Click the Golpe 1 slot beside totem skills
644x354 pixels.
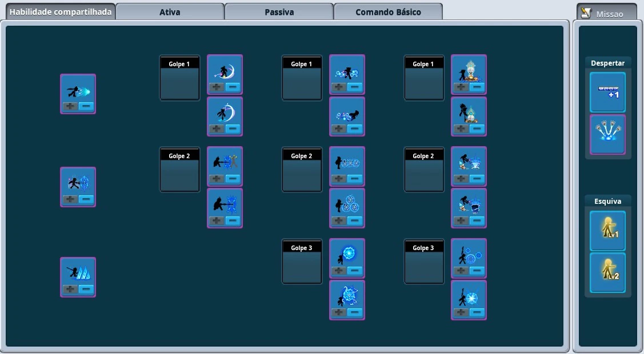click(x=424, y=78)
